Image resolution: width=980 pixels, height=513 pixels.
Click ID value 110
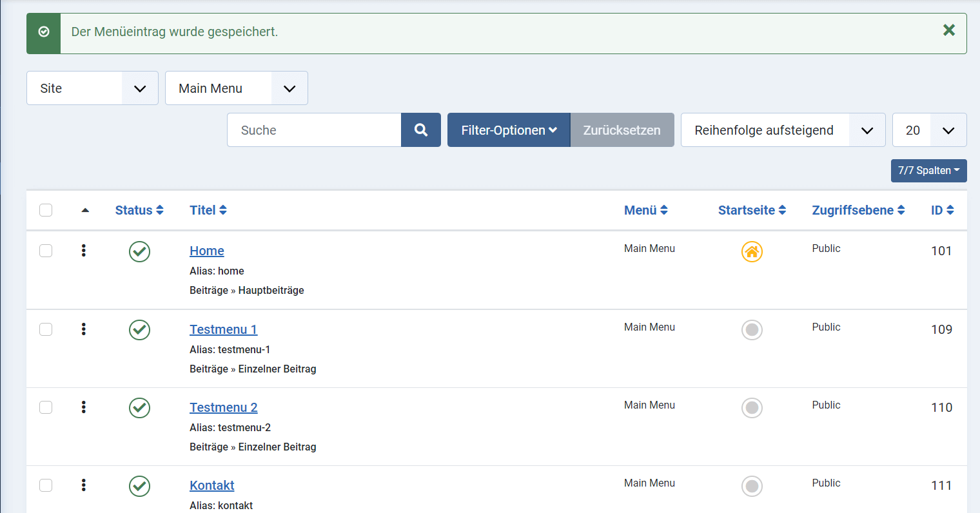coord(941,407)
